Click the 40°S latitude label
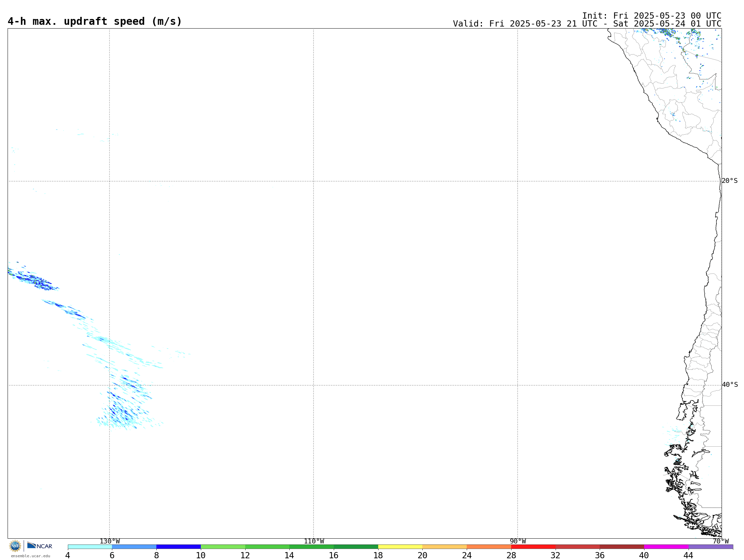Screen dimensions: 744x560 click(x=730, y=385)
